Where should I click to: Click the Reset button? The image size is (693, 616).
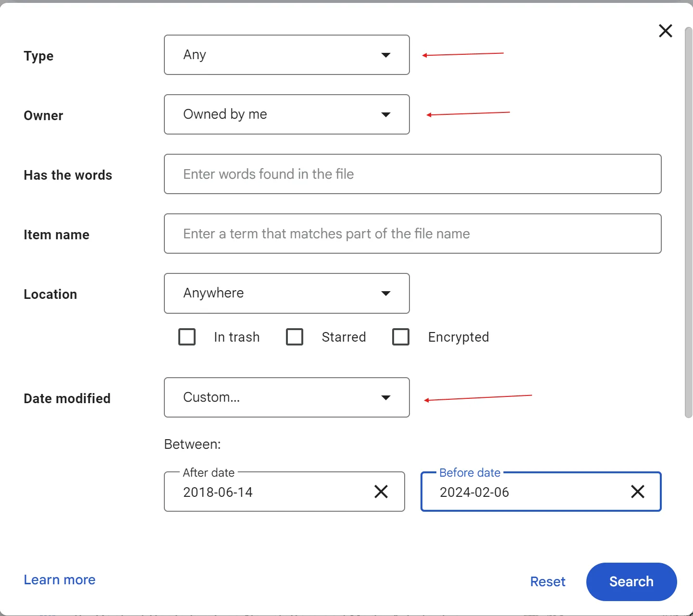pyautogui.click(x=548, y=582)
